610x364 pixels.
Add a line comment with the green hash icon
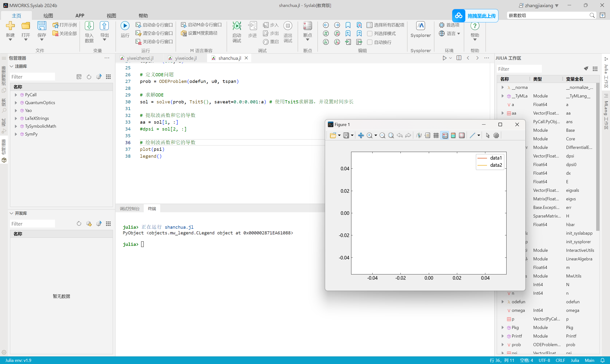tap(326, 33)
